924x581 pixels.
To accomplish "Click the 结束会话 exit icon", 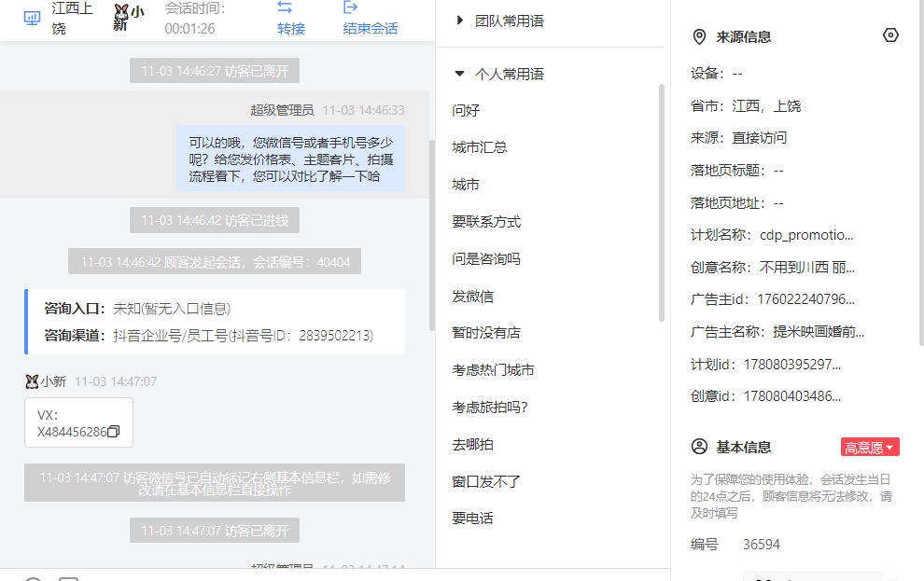I will click(x=350, y=7).
